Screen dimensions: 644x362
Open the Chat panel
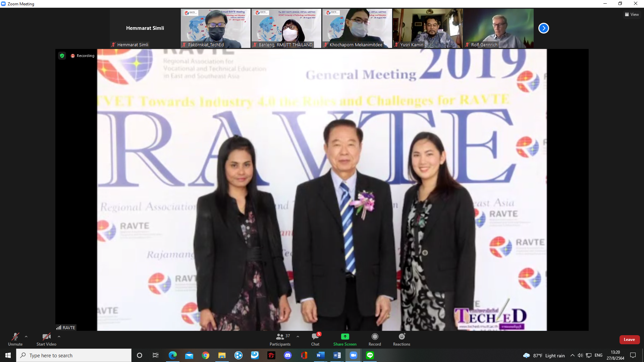pyautogui.click(x=315, y=339)
